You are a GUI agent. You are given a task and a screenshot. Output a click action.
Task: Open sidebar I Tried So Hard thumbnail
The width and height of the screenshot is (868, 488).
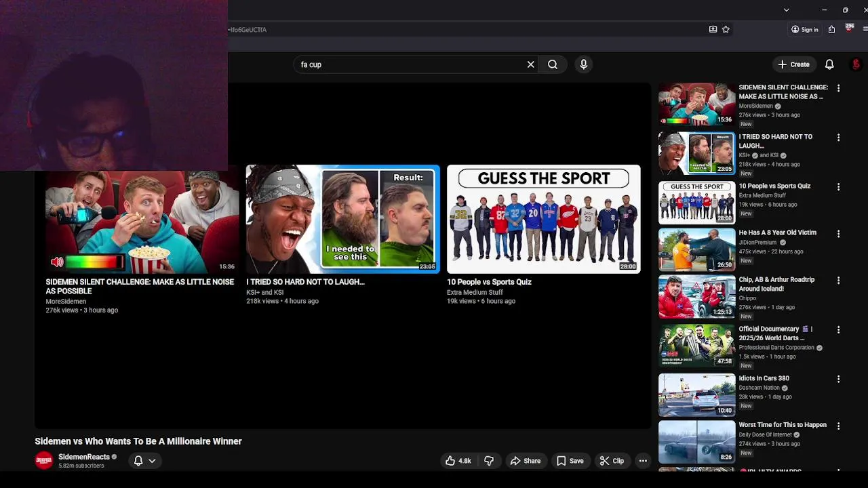(x=696, y=153)
